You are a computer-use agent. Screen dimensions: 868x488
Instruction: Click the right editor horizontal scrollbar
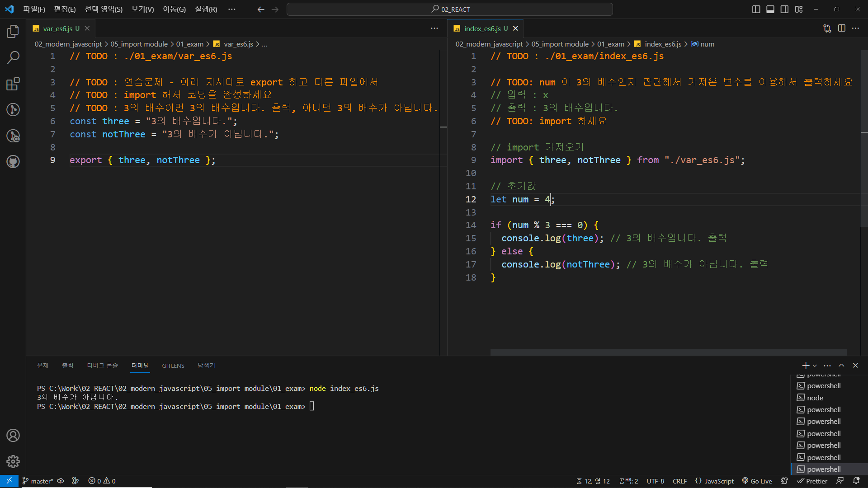pos(668,352)
